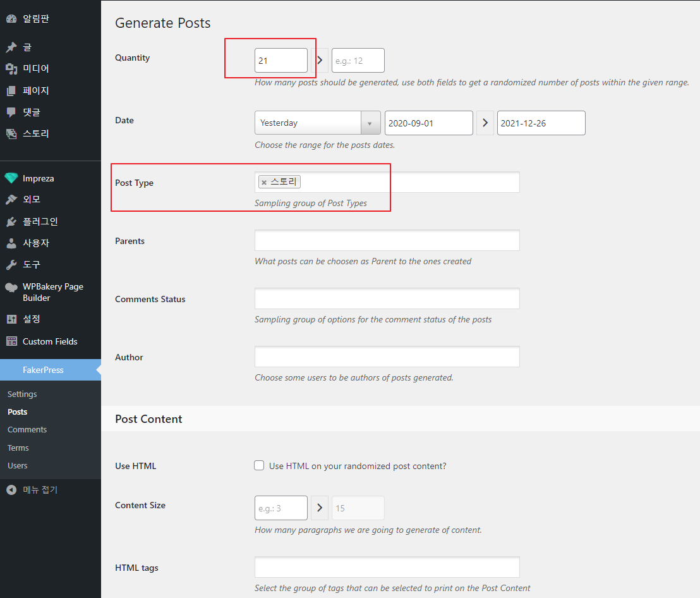Click the WPBakery Page Builder cloud icon
The height and width of the screenshot is (598, 700).
pos(11,287)
